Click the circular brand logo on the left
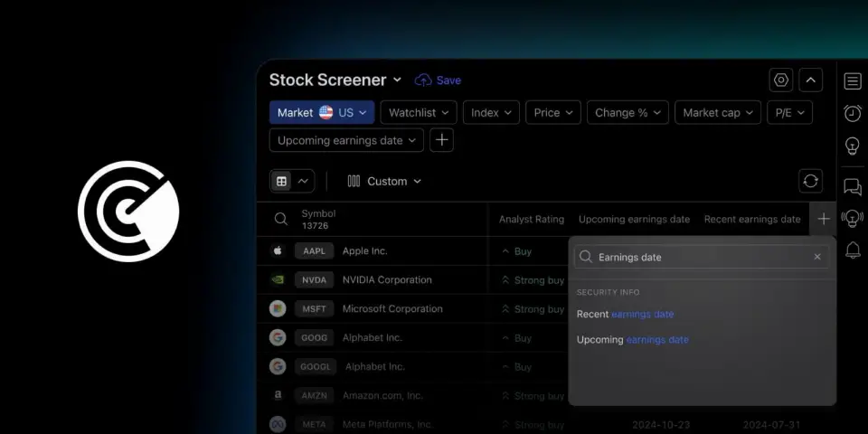 (x=128, y=212)
